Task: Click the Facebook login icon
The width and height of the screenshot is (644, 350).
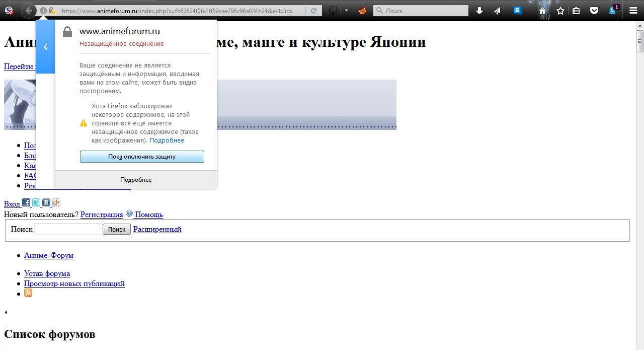Action: [x=26, y=202]
